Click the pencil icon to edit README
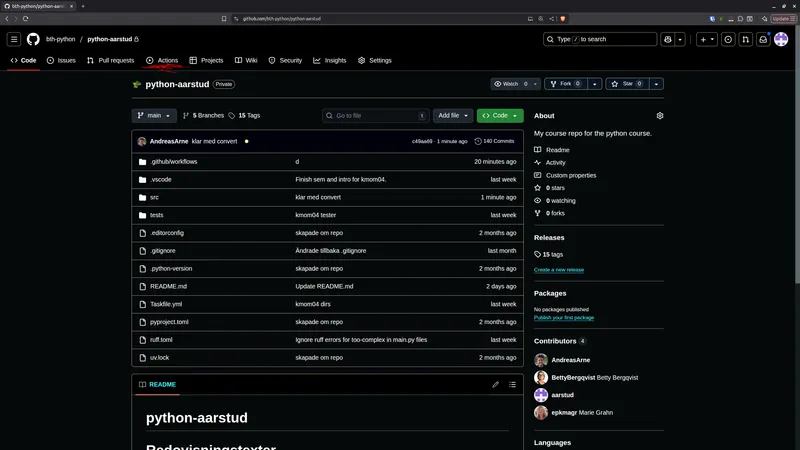 [x=495, y=384]
